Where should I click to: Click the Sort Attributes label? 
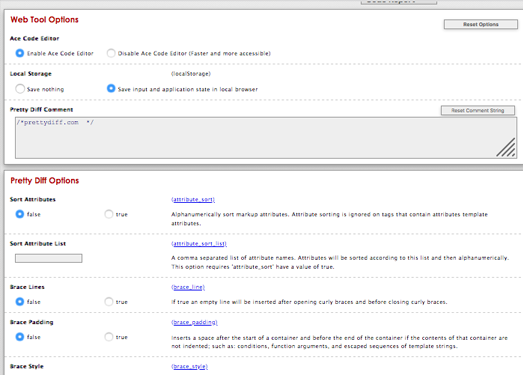[x=33, y=200]
